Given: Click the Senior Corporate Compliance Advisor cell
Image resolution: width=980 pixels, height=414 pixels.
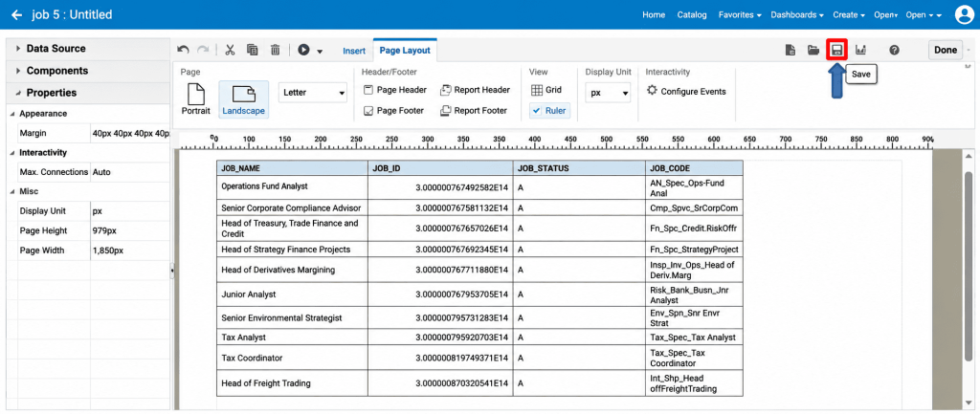Looking at the screenshot, I should (x=292, y=207).
